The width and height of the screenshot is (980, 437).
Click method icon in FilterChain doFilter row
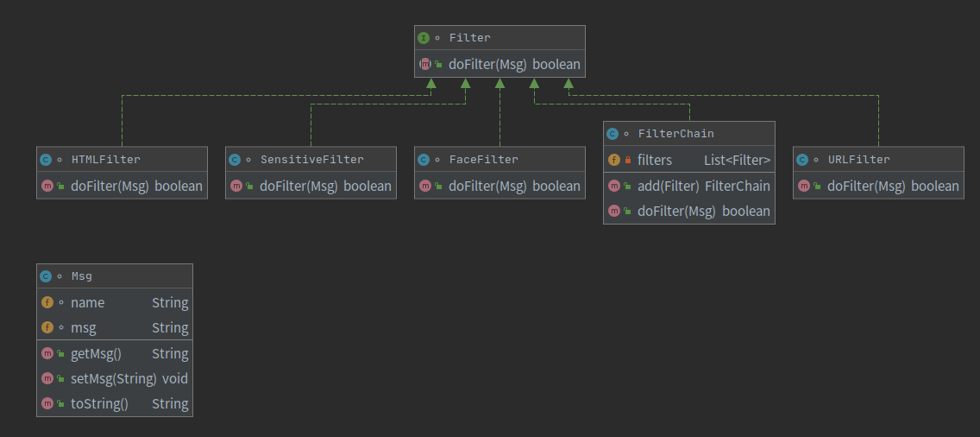click(613, 212)
